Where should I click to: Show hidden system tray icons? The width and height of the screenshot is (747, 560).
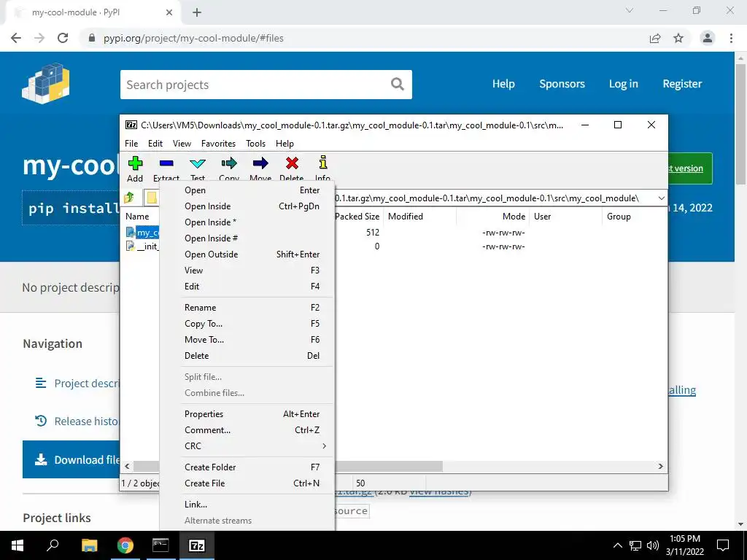[617, 545]
